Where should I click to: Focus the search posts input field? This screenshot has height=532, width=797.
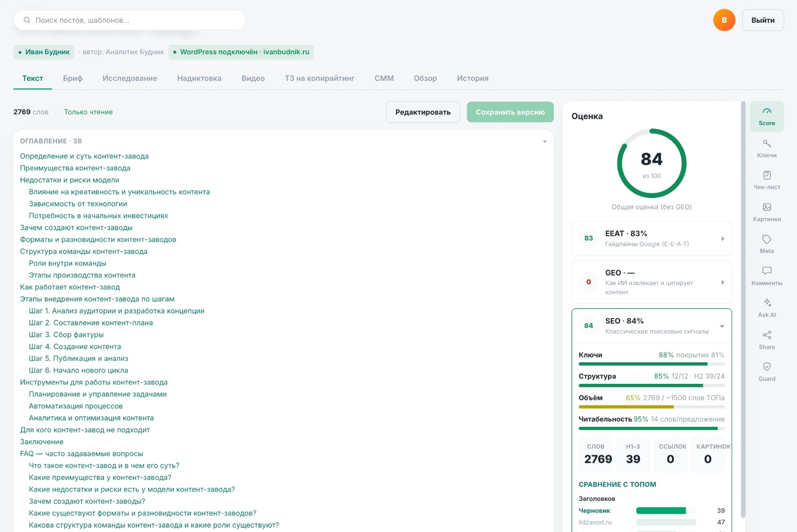point(130,20)
